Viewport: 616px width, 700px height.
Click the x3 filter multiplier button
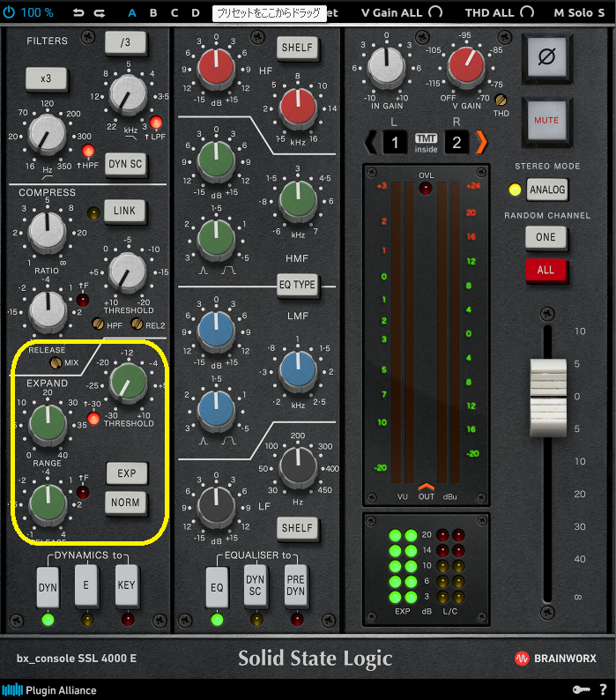(46, 79)
